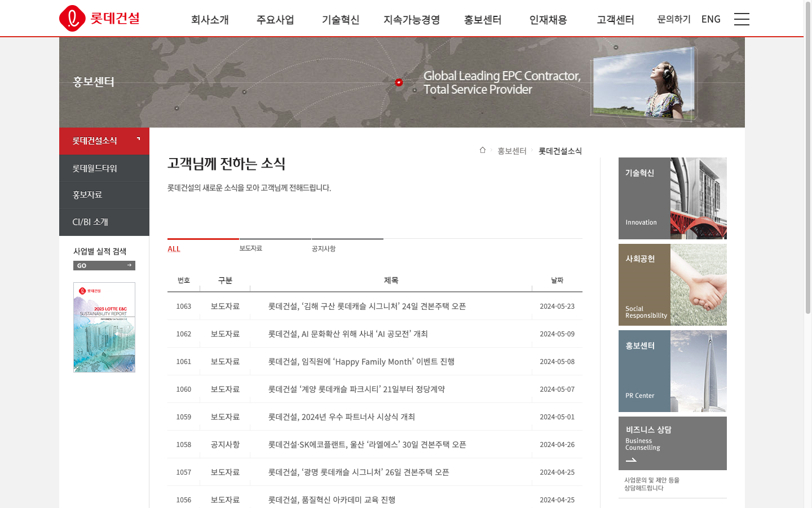Viewport: 812px width, 508px height.
Task: Open the 홍보센터 PR Center banner
Action: click(673, 371)
